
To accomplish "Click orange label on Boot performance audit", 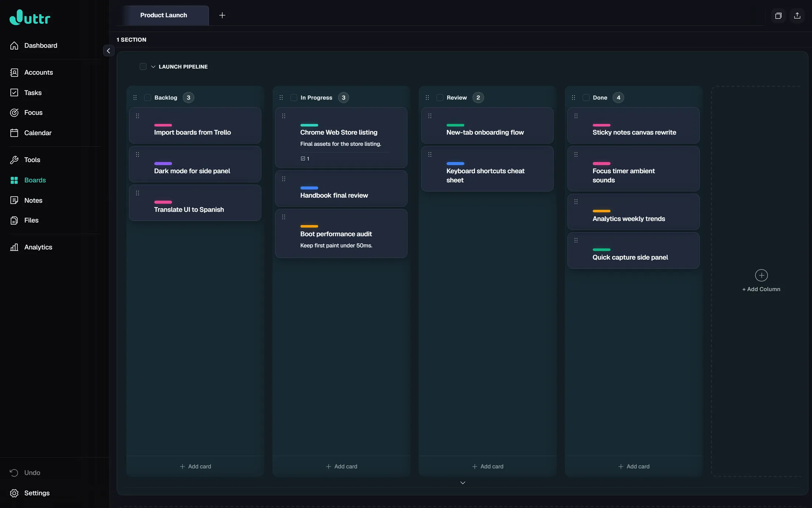I will coord(309,226).
